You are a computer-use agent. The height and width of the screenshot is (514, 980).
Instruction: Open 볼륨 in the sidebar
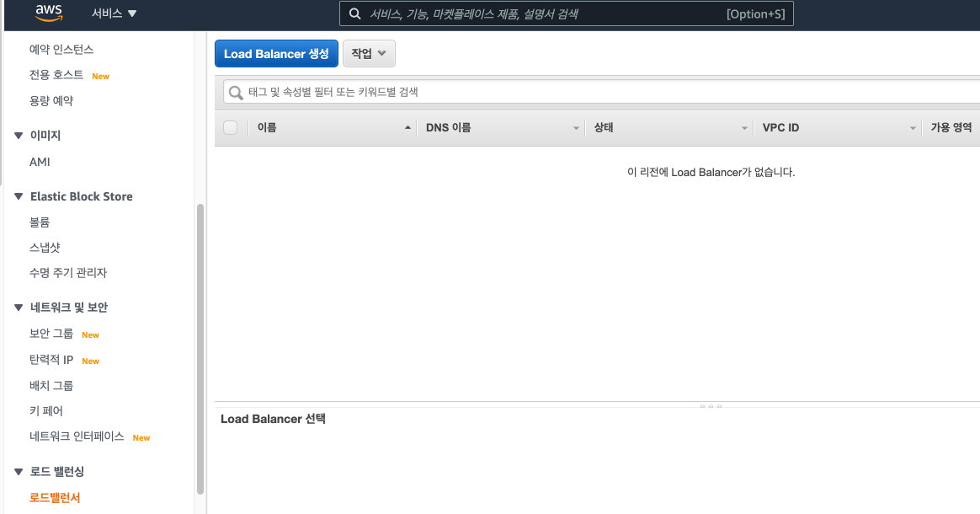coord(40,222)
